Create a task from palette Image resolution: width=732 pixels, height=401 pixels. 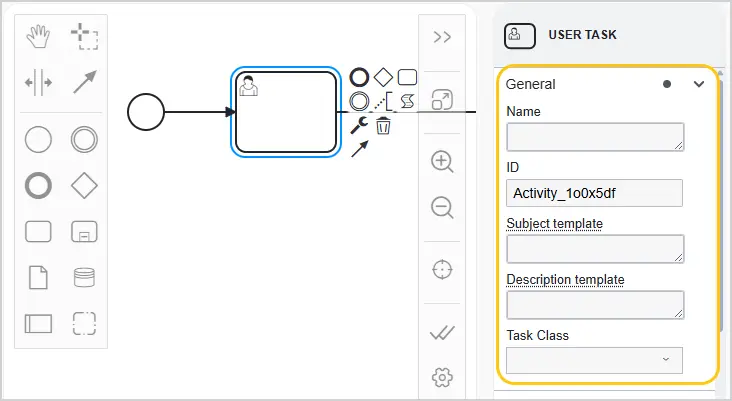tap(38, 232)
